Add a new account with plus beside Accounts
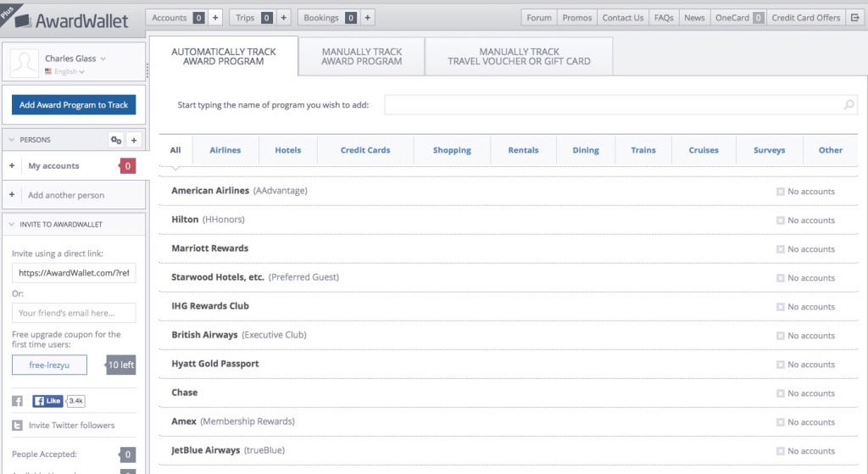The height and width of the screenshot is (474, 868). pos(215,18)
